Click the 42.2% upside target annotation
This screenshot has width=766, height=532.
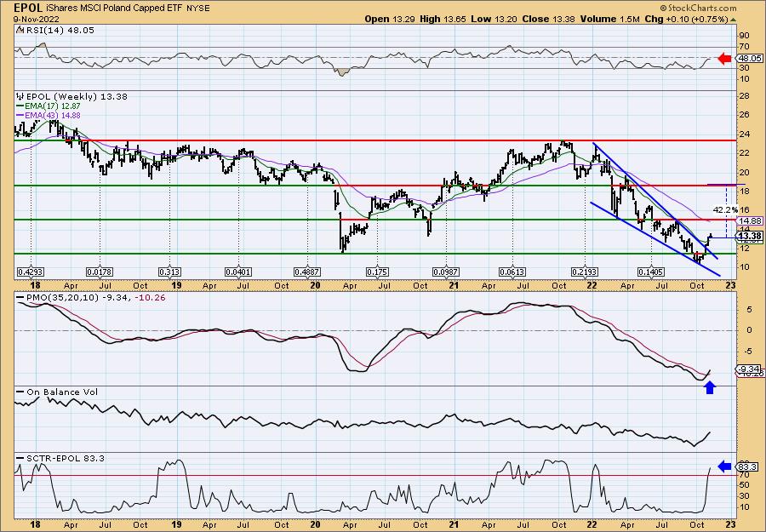725,209
